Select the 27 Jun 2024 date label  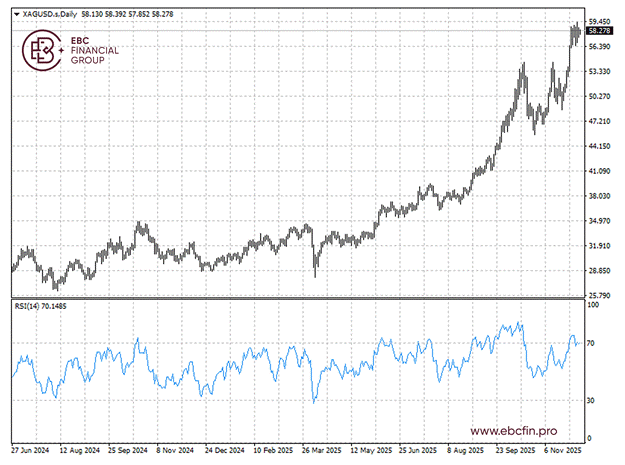(31, 451)
